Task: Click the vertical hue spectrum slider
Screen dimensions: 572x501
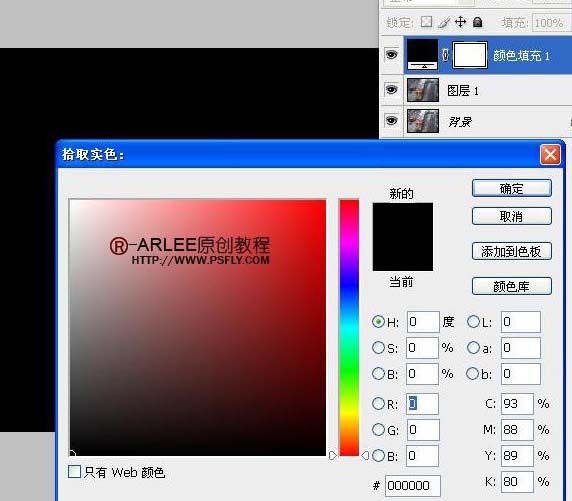Action: [x=349, y=327]
